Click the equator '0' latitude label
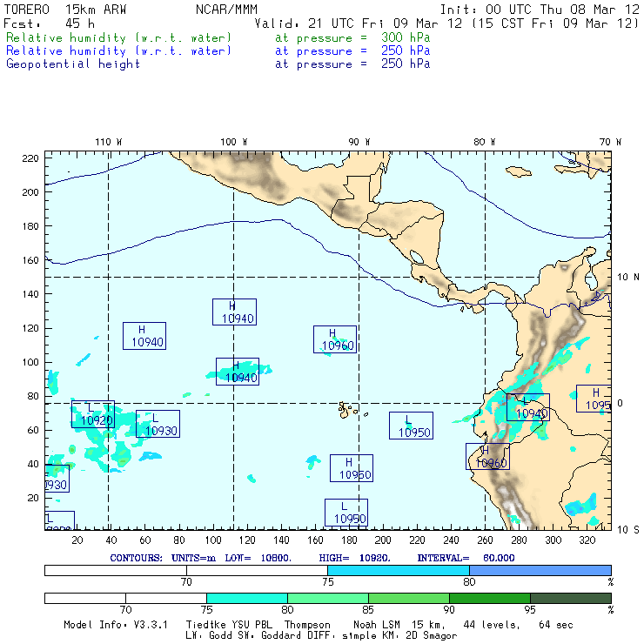This screenshot has height=644, width=644. pyautogui.click(x=621, y=403)
